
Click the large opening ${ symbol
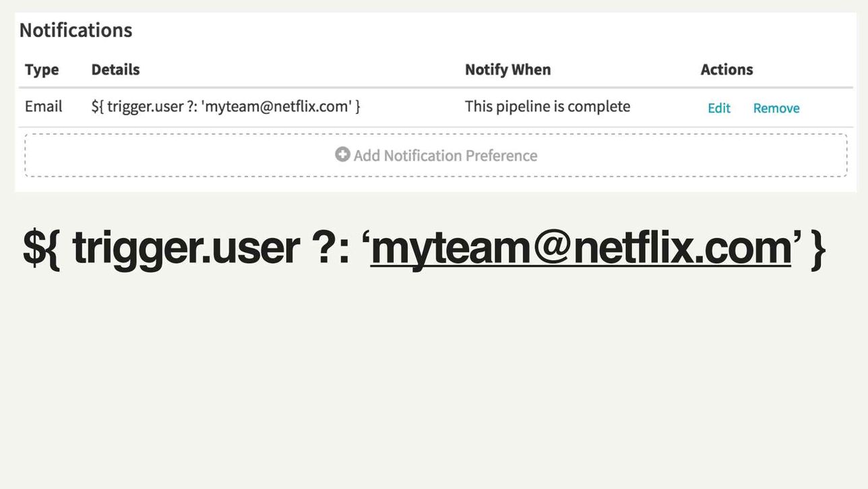click(41, 248)
